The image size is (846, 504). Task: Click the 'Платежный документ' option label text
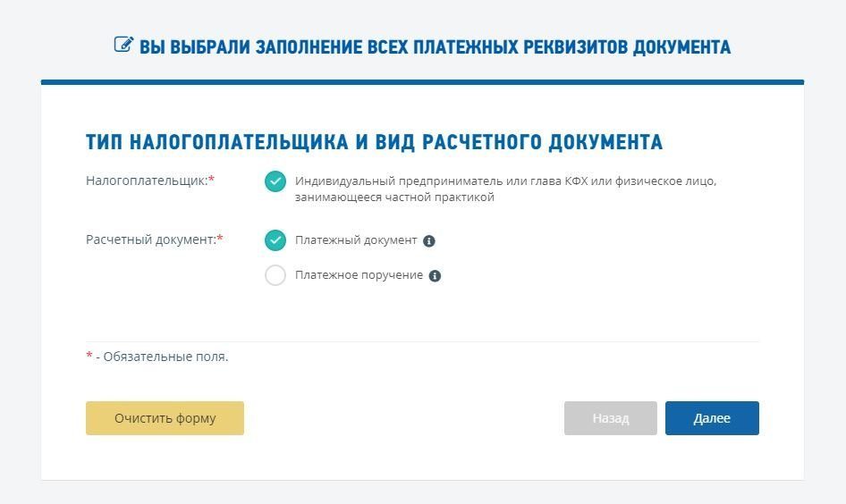356,240
